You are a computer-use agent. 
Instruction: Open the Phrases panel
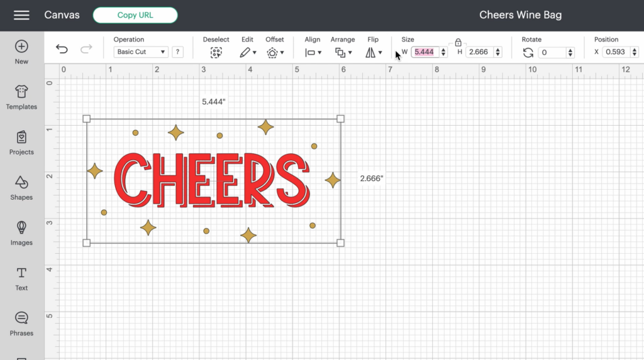point(21,324)
